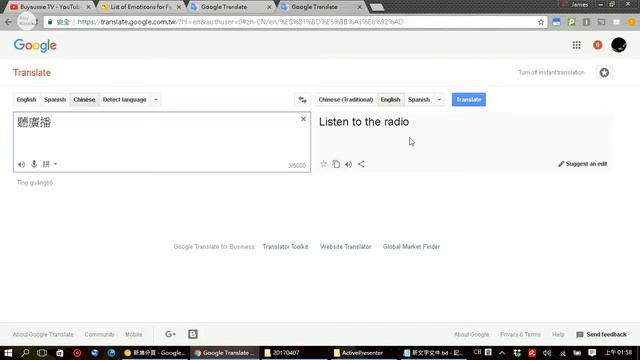Image resolution: width=640 pixels, height=360 pixels.
Task: Select the Ting guǎngbò romanization text
Action: (x=35, y=182)
